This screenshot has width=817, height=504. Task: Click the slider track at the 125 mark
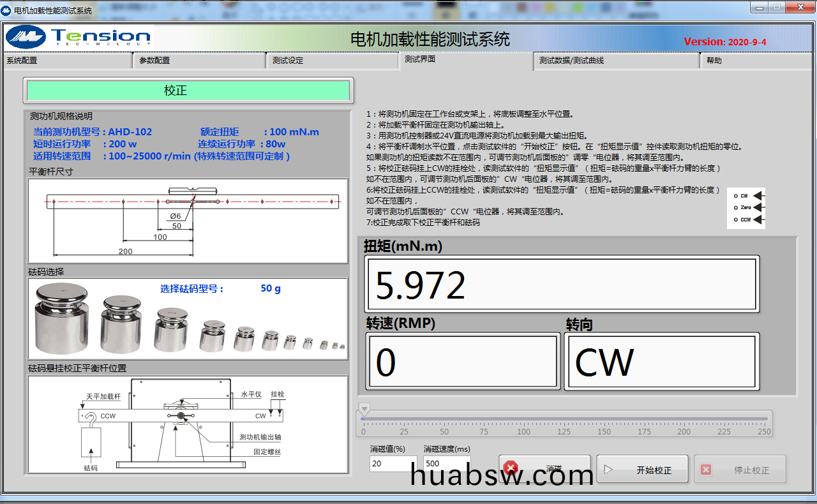(565, 419)
